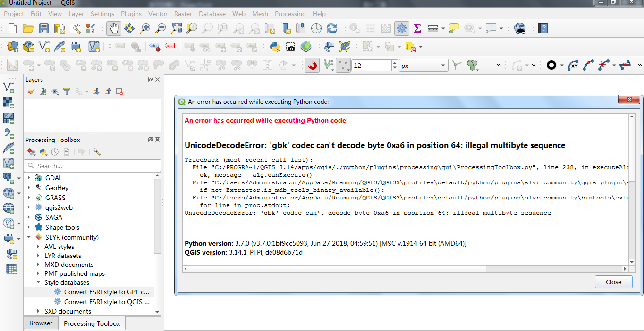Open the measure tool dropdown arrow
The width and height of the screenshot is (644, 331).
pyautogui.click(x=443, y=29)
